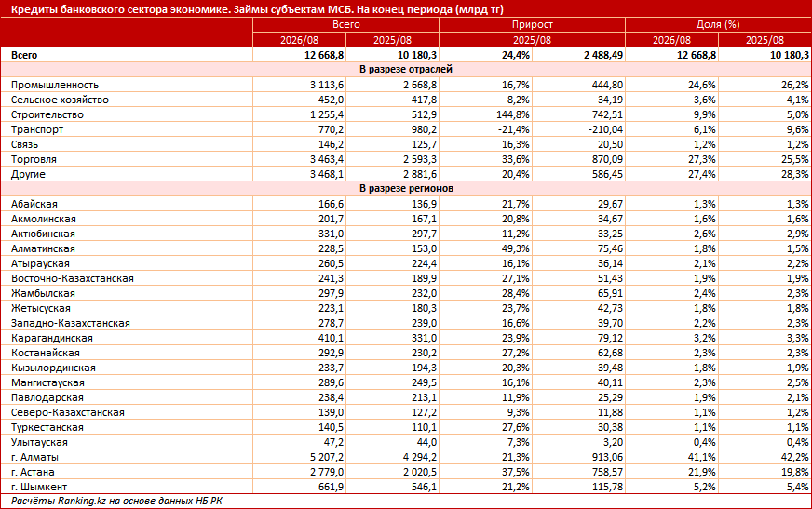Click the г. Алматы share 42,2%
Viewport: 812px width, 509px height.
click(x=795, y=457)
